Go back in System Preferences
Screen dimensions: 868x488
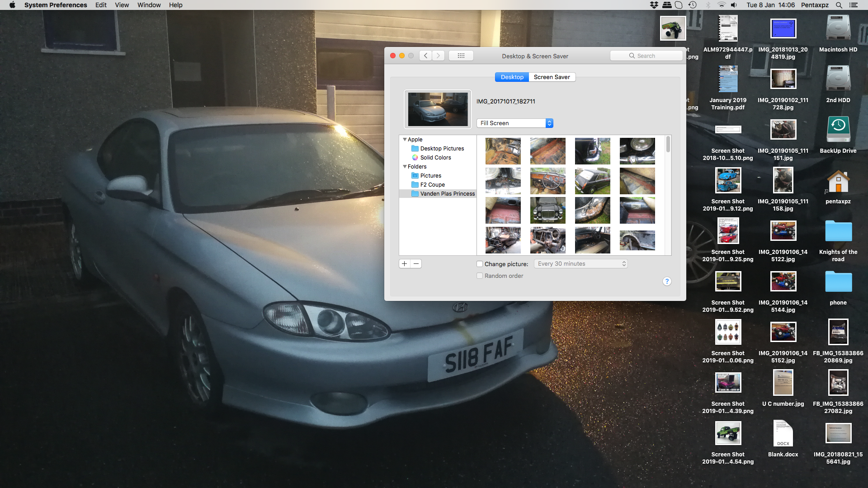(425, 56)
